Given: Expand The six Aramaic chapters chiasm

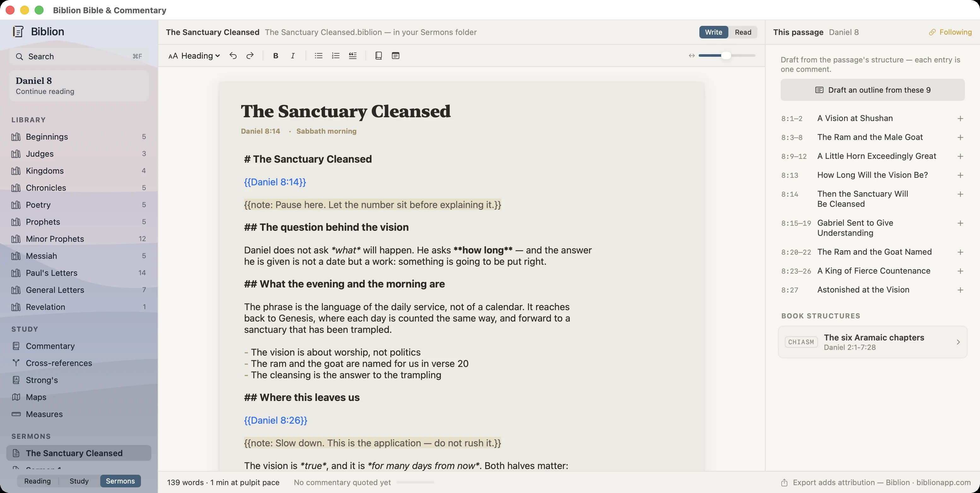Looking at the screenshot, I should pyautogui.click(x=873, y=342).
